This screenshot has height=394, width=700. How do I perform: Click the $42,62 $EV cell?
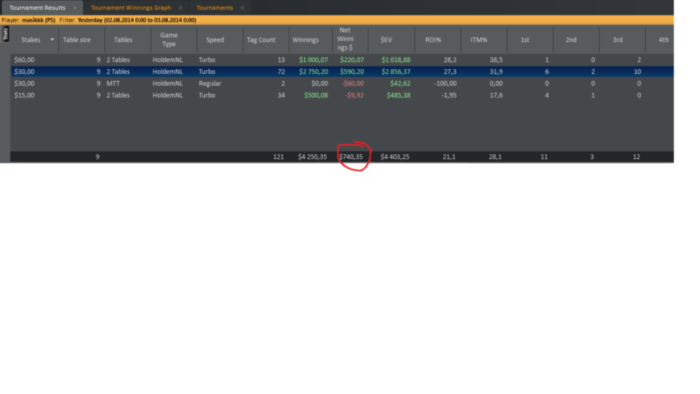[400, 83]
